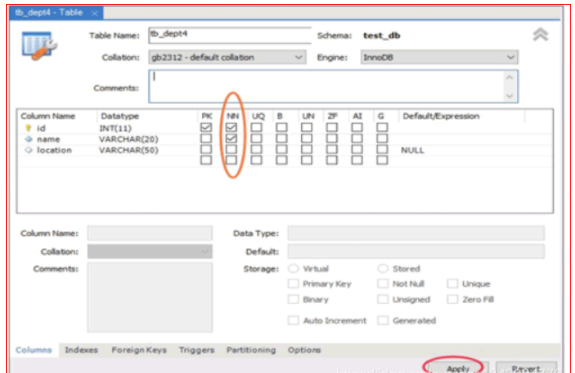
Task: Tick the Primary Key checkbox
Action: [293, 284]
